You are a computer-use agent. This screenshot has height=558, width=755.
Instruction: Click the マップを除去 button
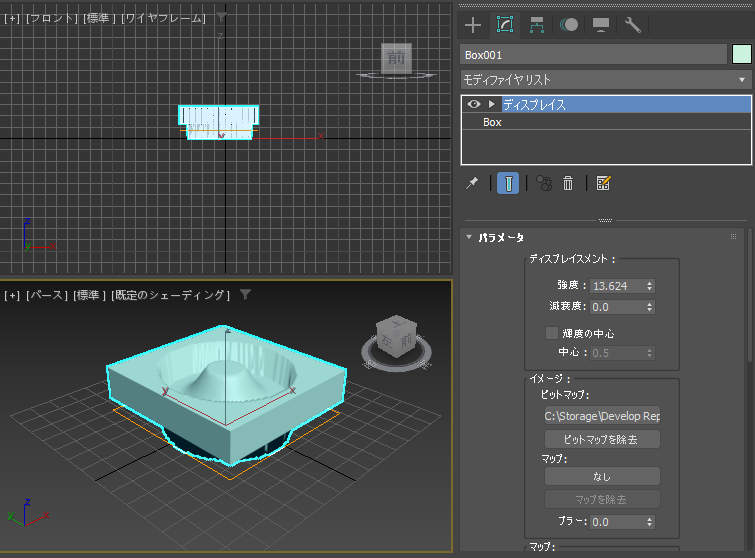click(x=602, y=500)
